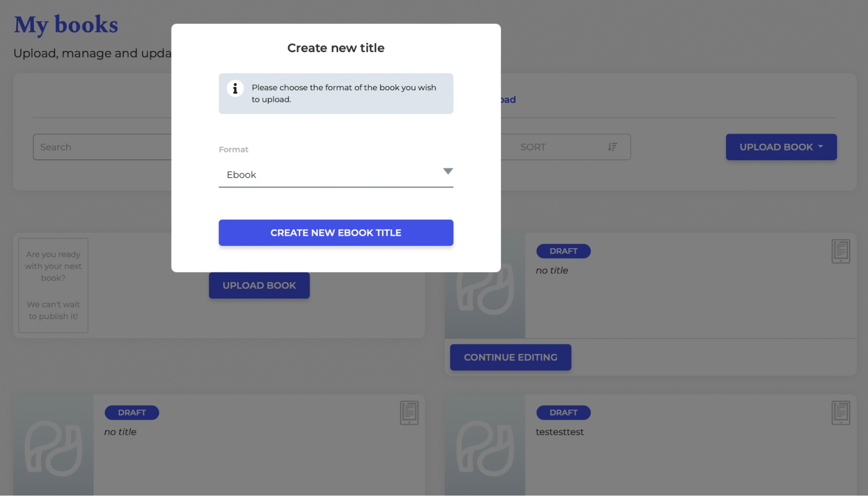Click the sort icon next to SORT label
The image size is (868, 496).
click(612, 147)
